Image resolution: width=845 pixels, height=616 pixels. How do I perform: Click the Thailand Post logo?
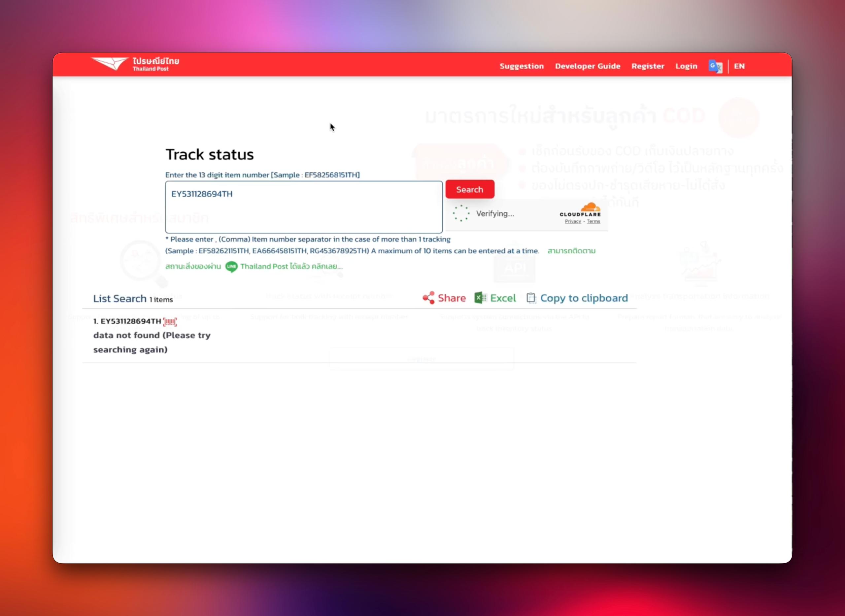click(x=135, y=64)
